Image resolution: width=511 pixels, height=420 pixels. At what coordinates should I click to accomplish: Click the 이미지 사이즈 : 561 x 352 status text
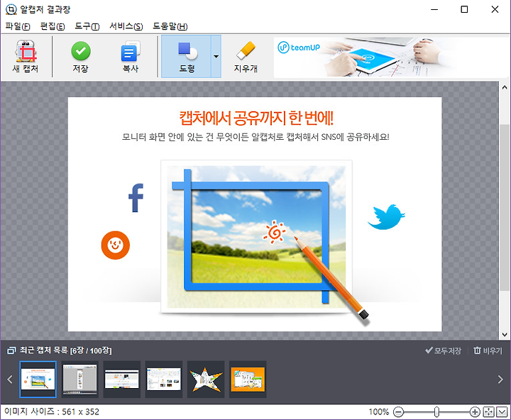click(x=52, y=412)
